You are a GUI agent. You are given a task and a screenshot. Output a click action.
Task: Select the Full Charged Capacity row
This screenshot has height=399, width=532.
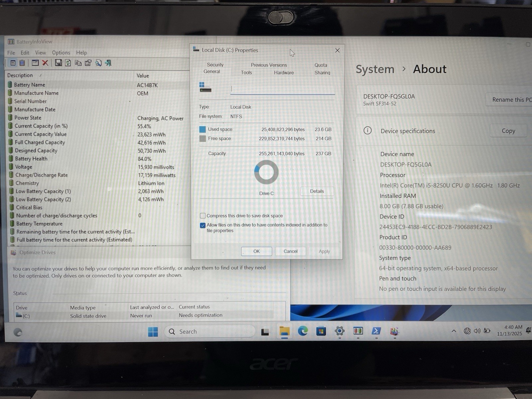point(98,142)
